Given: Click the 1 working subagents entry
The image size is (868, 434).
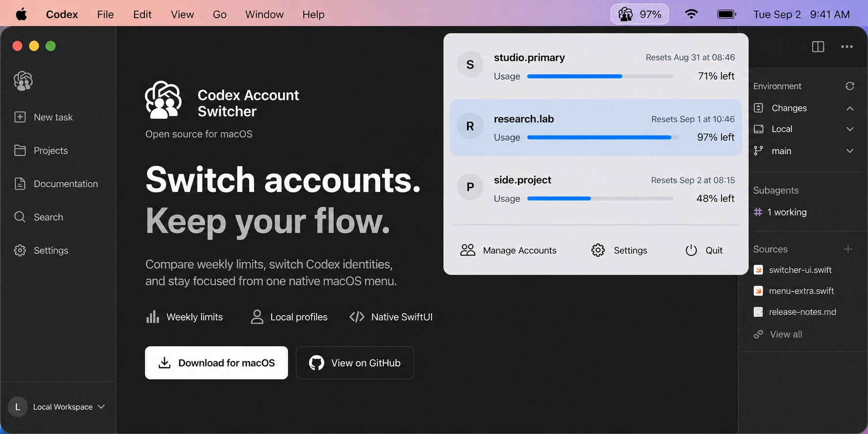Looking at the screenshot, I should coord(780,212).
